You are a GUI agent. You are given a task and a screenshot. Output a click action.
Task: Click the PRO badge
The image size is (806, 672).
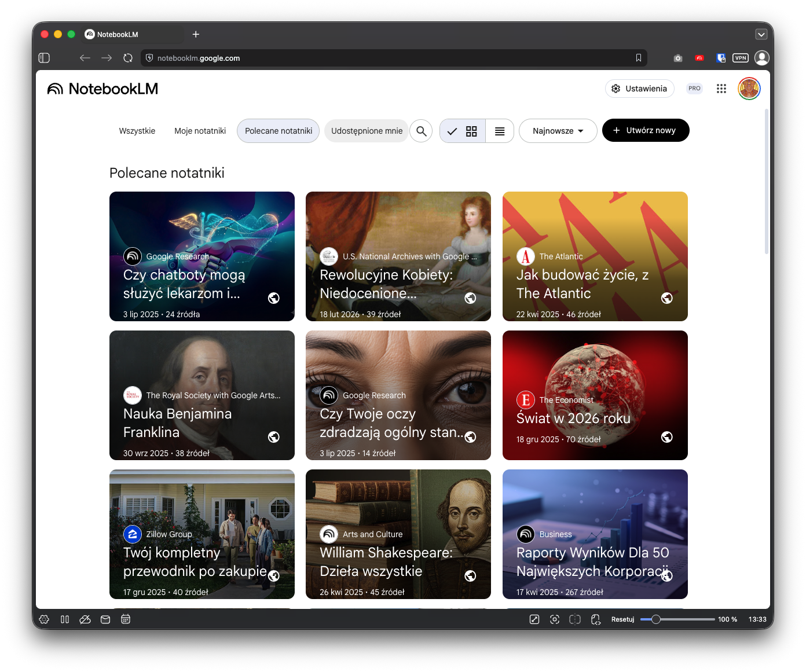pyautogui.click(x=694, y=89)
